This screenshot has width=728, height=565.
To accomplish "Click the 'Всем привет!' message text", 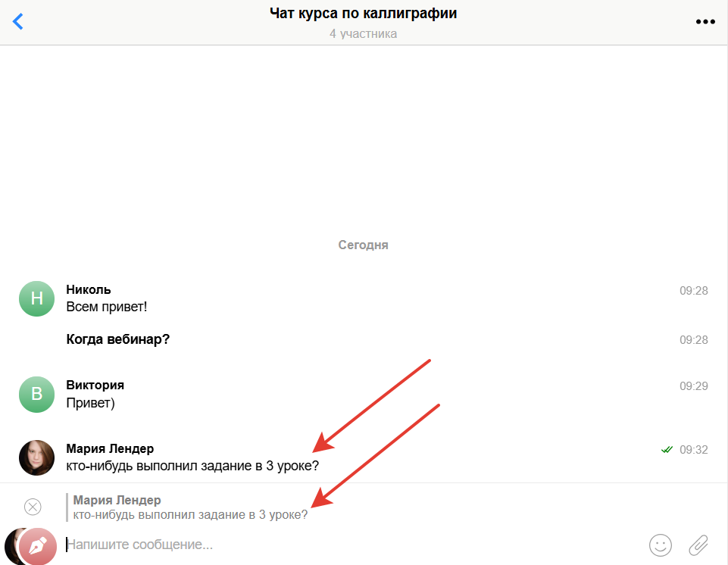I will (106, 307).
